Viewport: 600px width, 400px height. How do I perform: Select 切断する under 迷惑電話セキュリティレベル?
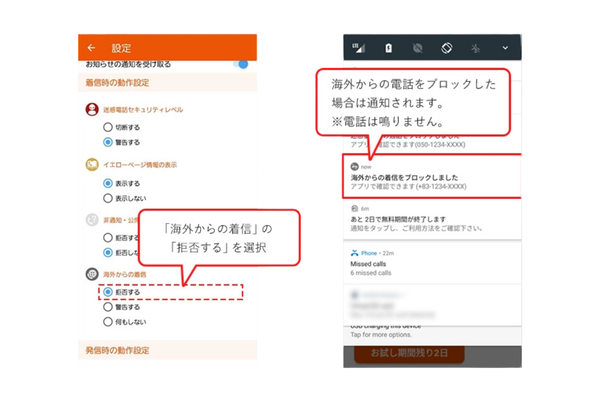pos(108,128)
